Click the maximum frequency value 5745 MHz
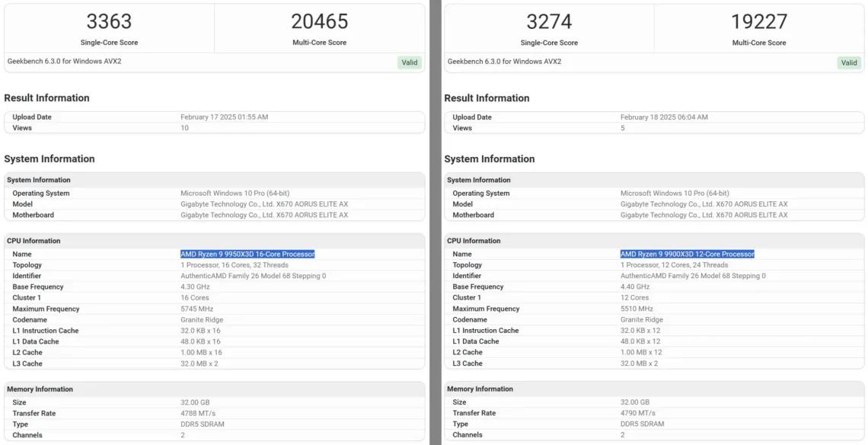868x445 pixels. [196, 309]
